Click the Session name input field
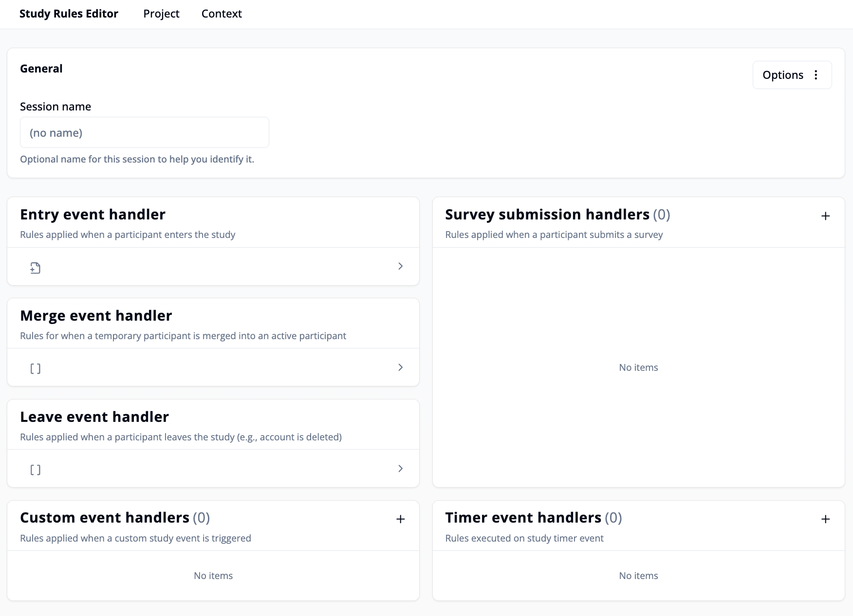Image resolution: width=853 pixels, height=616 pixels. (144, 132)
